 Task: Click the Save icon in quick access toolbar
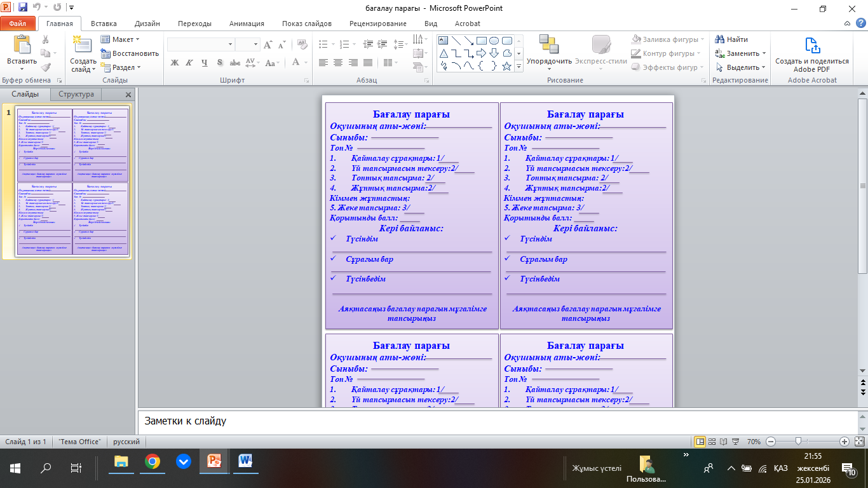[x=23, y=8]
